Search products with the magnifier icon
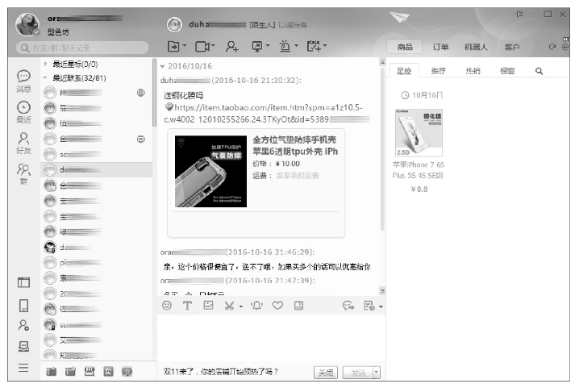The image size is (579, 392). [539, 71]
